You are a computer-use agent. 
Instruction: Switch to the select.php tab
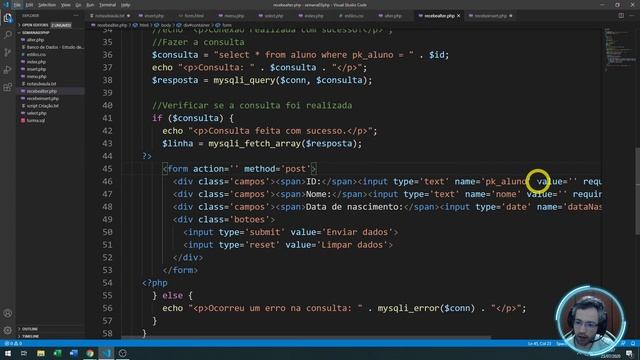(273, 16)
